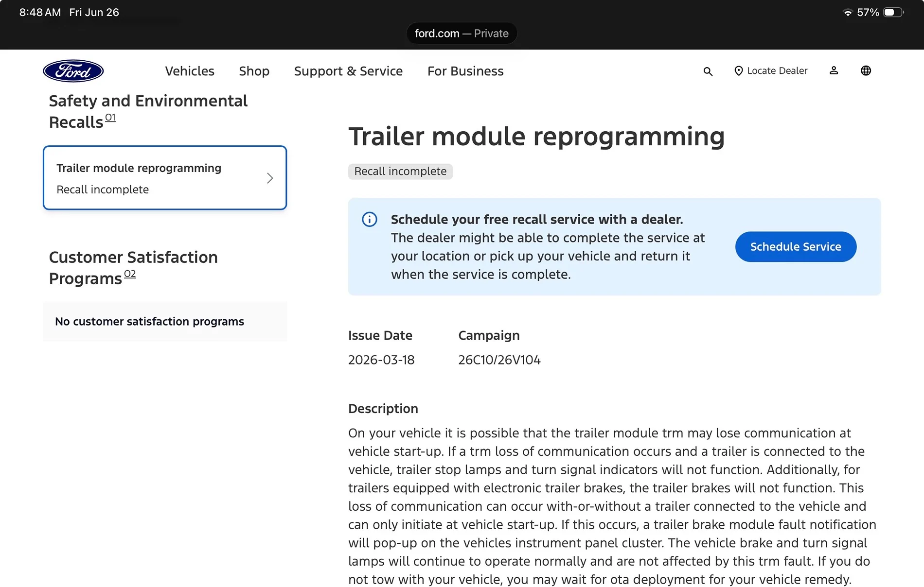Viewport: 924px width, 587px height.
Task: Click campaign number 26C10/26V104
Action: pos(499,360)
